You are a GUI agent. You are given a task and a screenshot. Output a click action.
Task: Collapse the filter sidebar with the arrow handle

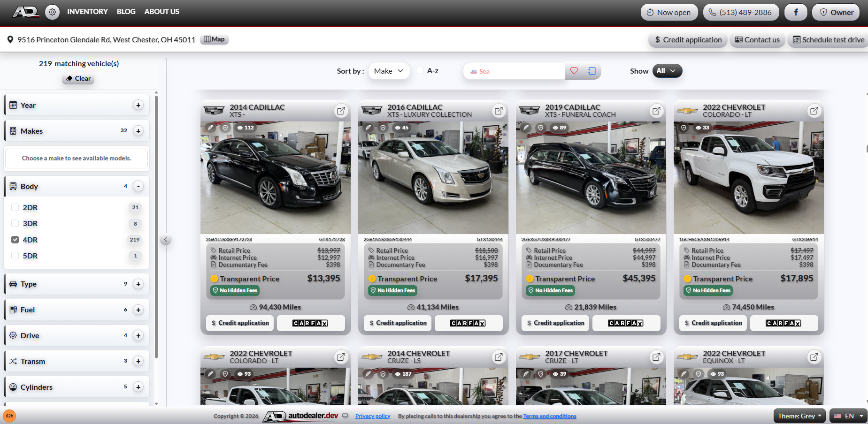pyautogui.click(x=166, y=239)
